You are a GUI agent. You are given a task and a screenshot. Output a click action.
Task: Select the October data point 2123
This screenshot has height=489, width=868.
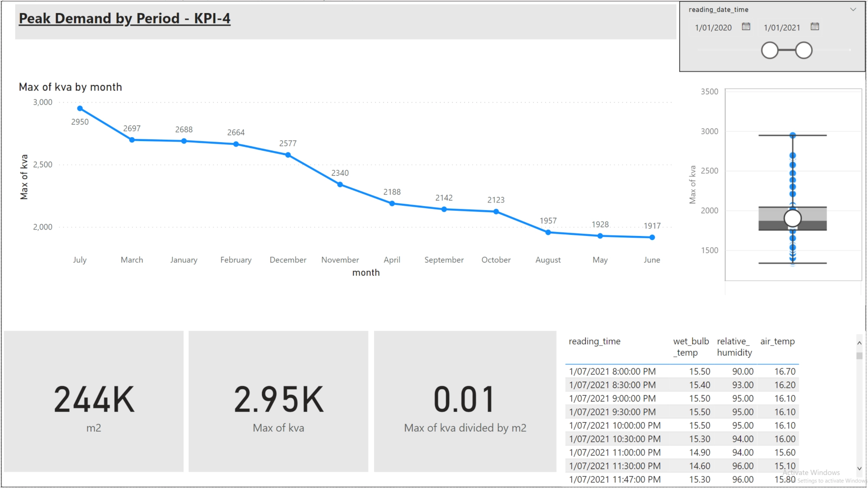[x=496, y=212]
